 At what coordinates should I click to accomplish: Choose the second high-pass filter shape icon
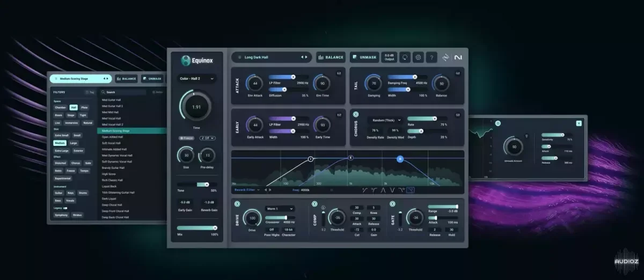[x=374, y=189]
